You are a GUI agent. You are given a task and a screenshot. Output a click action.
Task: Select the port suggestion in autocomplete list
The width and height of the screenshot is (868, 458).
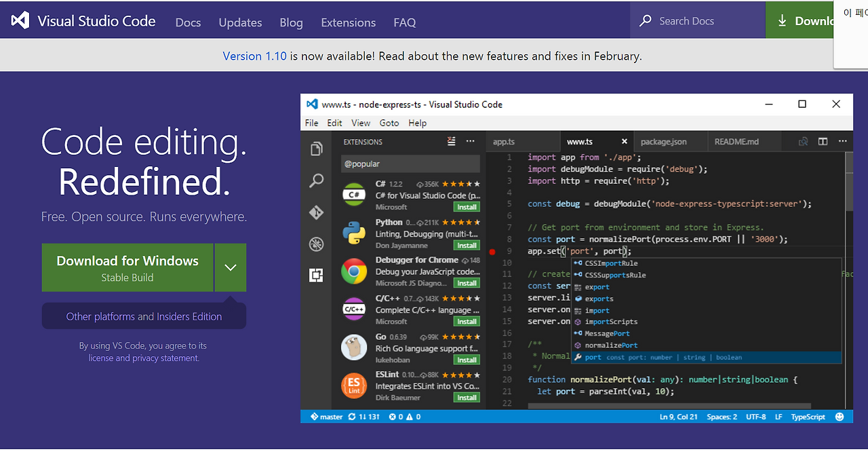point(707,357)
